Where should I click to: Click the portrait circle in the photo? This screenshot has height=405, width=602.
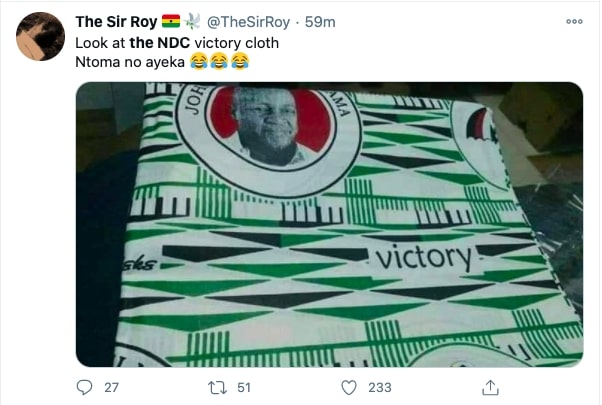268,136
